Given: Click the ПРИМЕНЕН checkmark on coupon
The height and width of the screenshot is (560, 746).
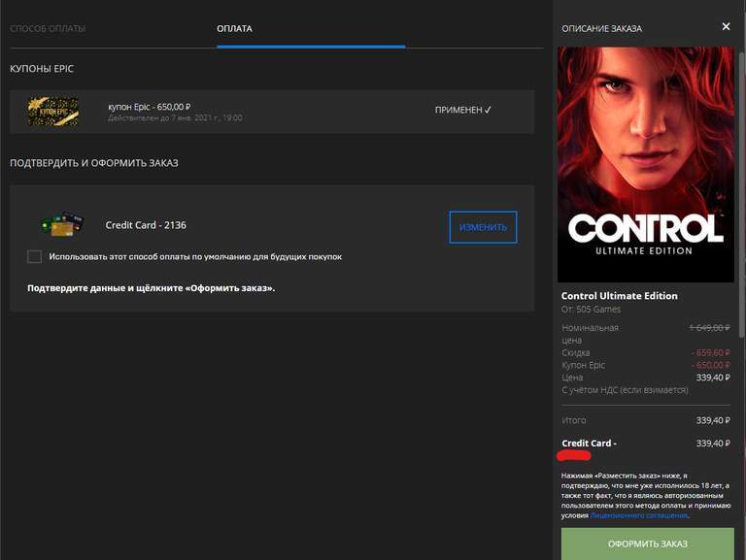Looking at the screenshot, I should click(463, 111).
